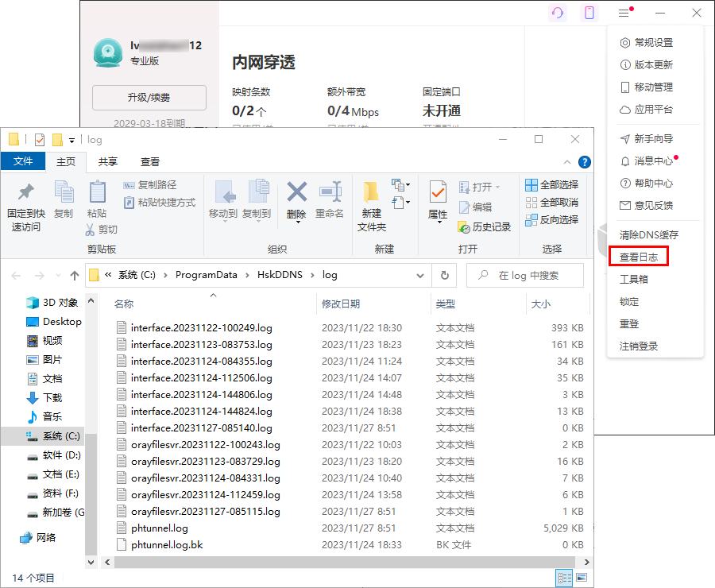Switch to the 查看 View tab
This screenshot has width=715, height=588.
pos(150,162)
